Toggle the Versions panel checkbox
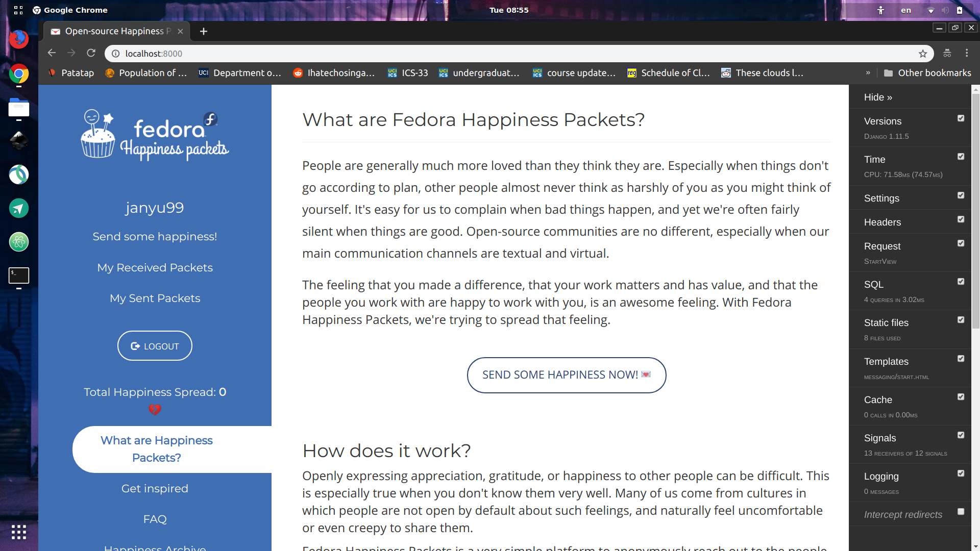 point(961,118)
